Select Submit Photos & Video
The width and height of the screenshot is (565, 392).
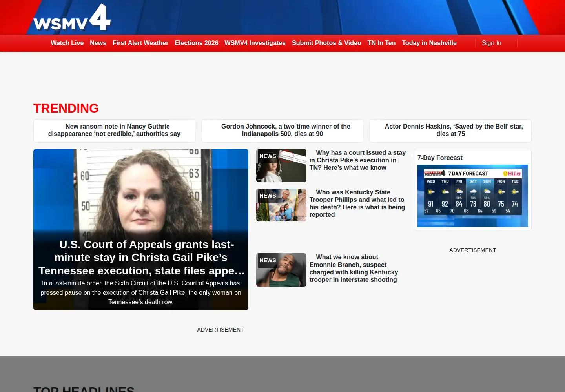326,43
